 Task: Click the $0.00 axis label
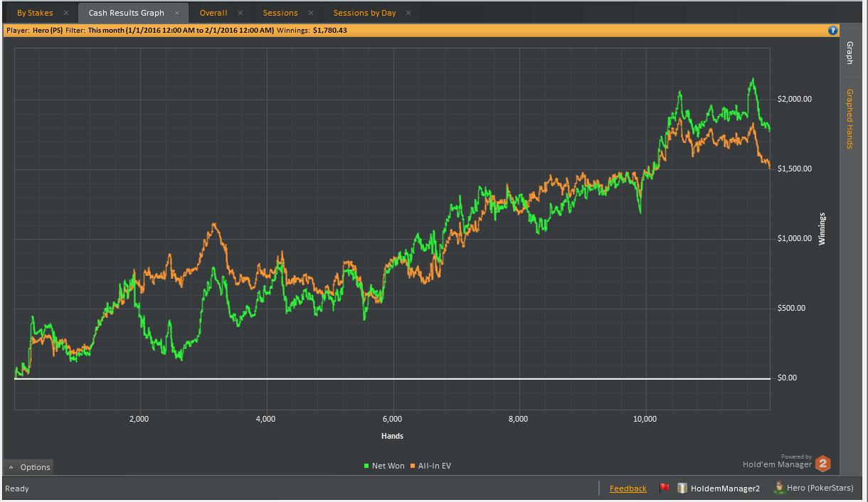[x=788, y=378]
